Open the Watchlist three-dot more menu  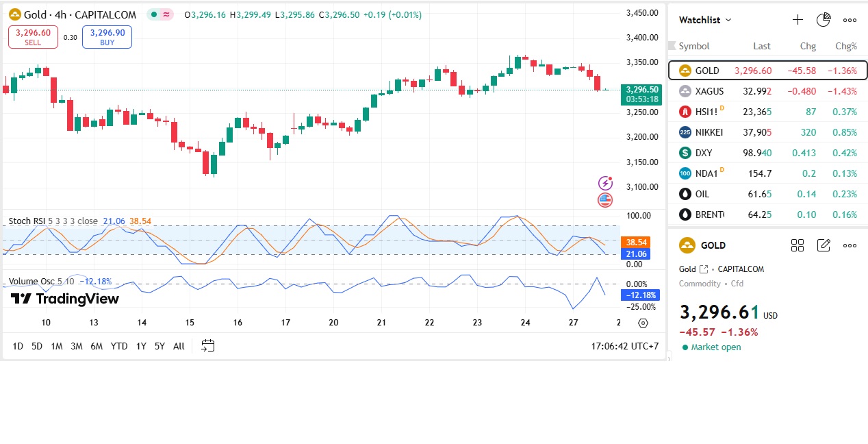[850, 20]
